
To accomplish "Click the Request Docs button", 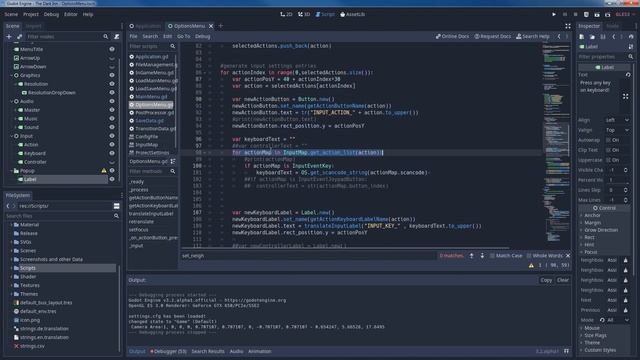I will coord(493,36).
